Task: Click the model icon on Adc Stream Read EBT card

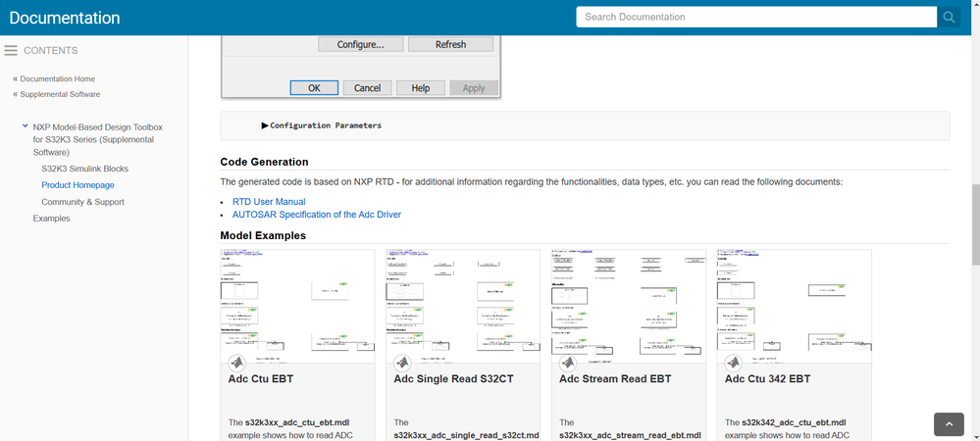Action: pyautogui.click(x=567, y=363)
